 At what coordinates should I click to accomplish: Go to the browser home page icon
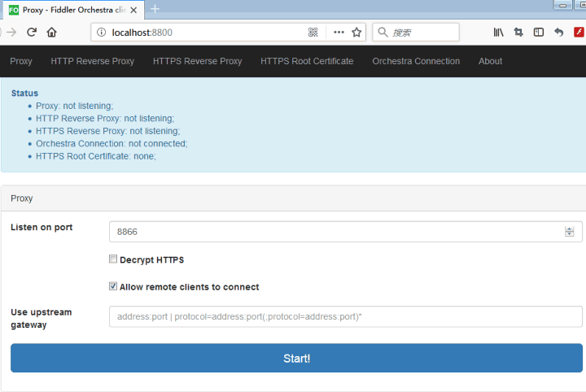[x=51, y=32]
